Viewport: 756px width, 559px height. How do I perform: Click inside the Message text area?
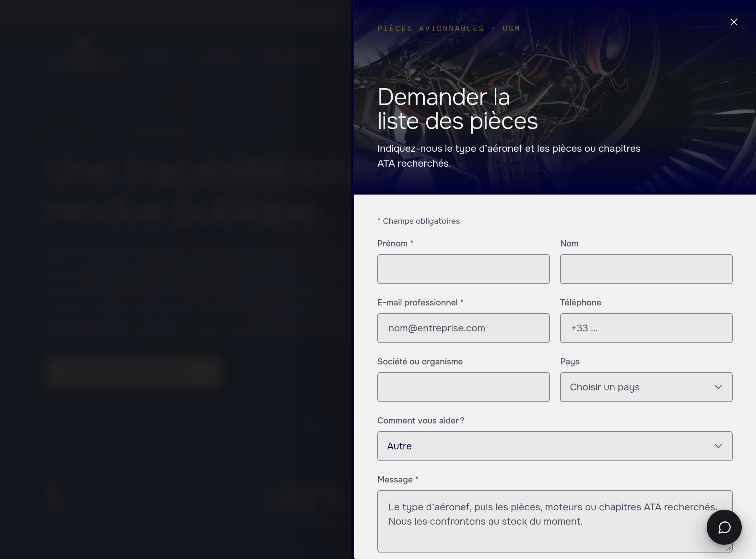pyautogui.click(x=555, y=521)
